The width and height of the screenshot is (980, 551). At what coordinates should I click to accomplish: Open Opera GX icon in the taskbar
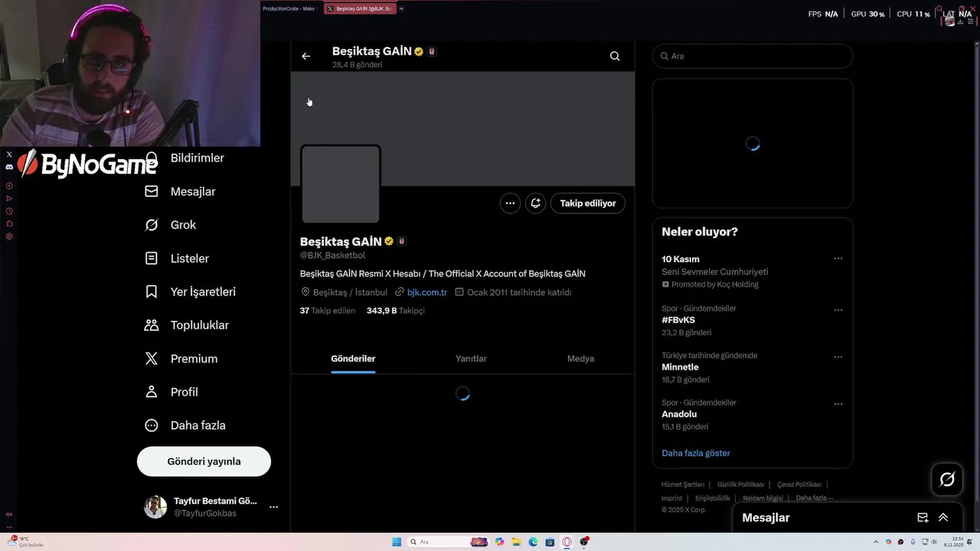click(x=567, y=542)
